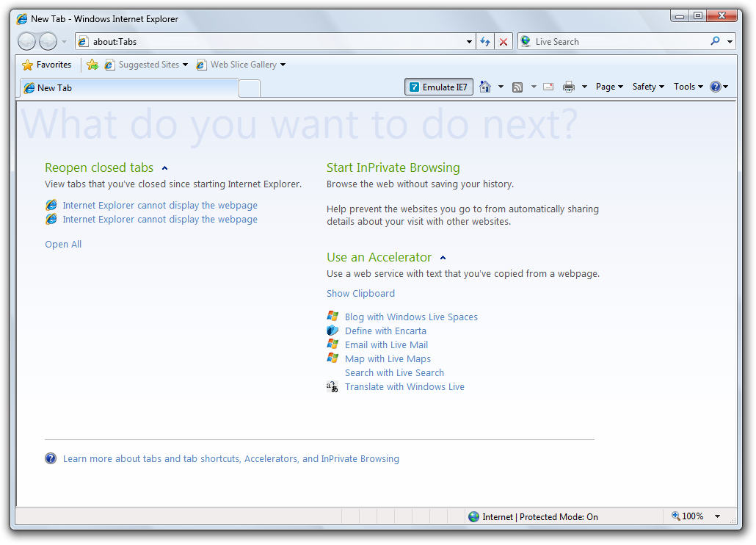756x545 pixels.
Task: Open the Tools menu
Action: coord(688,87)
